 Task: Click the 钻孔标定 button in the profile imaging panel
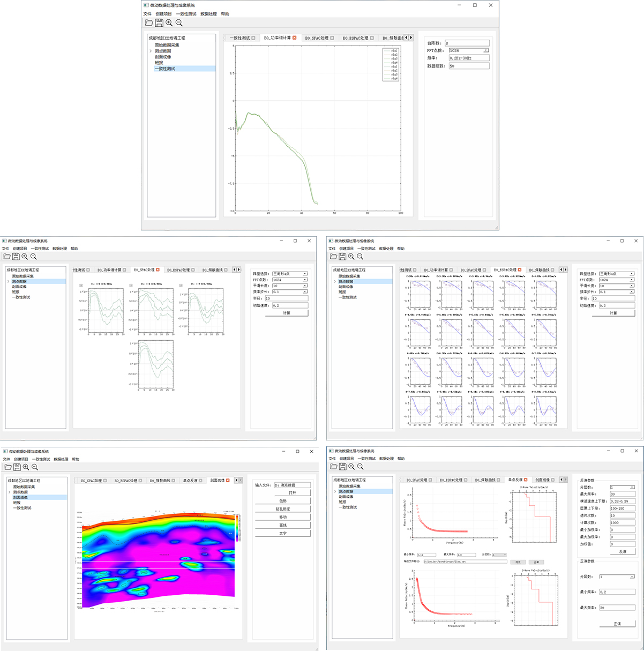tap(282, 509)
